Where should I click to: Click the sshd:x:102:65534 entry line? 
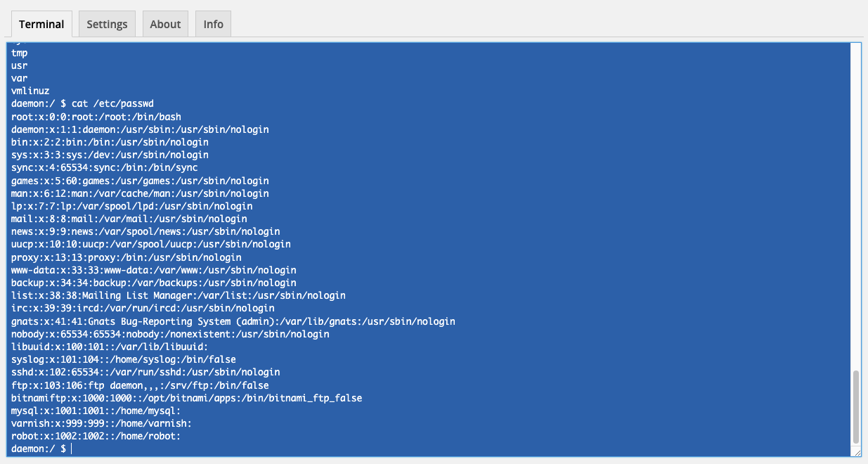(145, 372)
